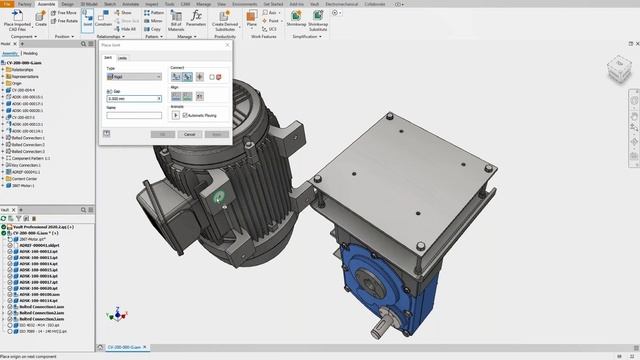Expand the Component panel dropdown
640x360 pixels.
pos(24,37)
